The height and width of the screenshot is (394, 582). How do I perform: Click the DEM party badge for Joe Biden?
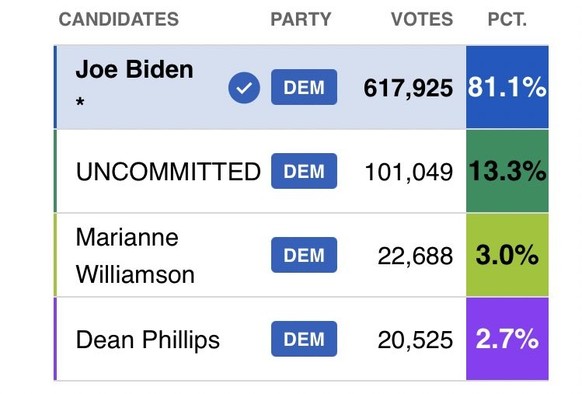[304, 87]
